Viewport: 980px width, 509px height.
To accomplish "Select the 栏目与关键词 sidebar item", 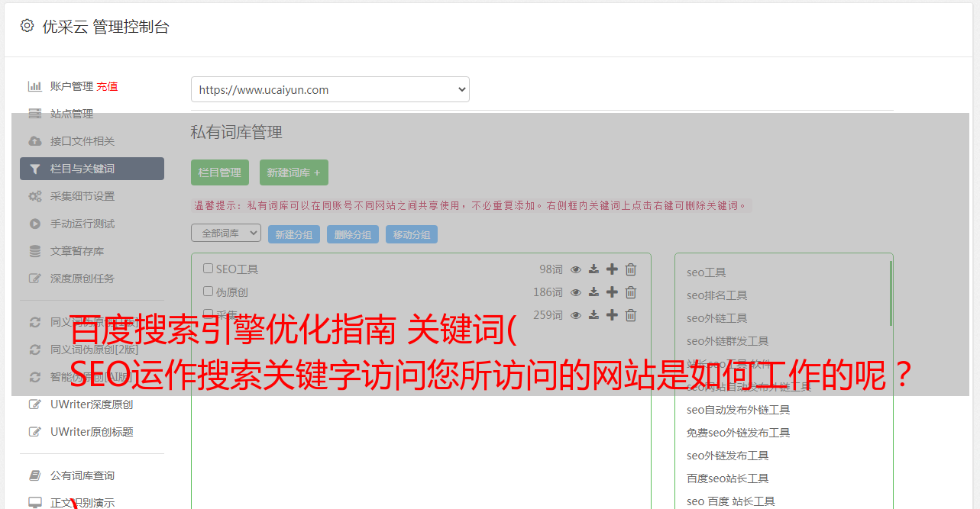I will coord(92,169).
